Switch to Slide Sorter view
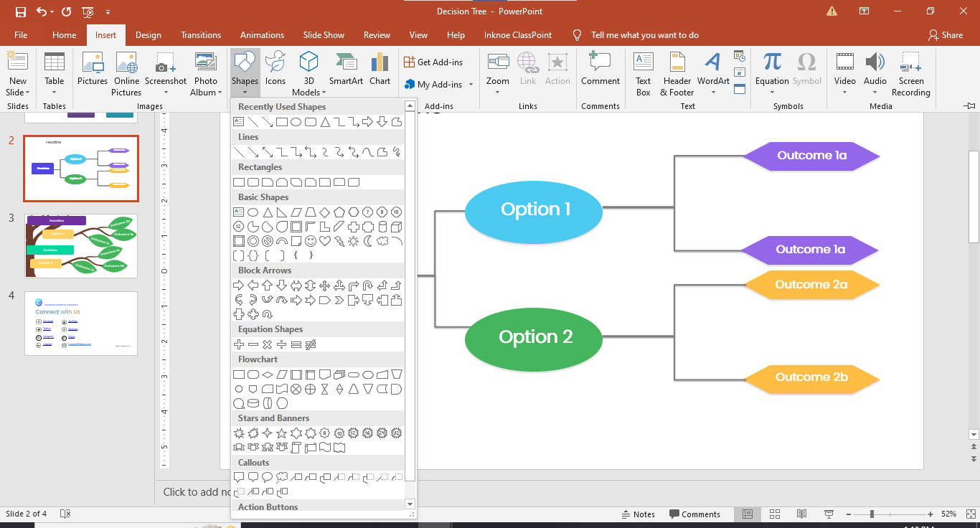980x528 pixels. point(775,514)
